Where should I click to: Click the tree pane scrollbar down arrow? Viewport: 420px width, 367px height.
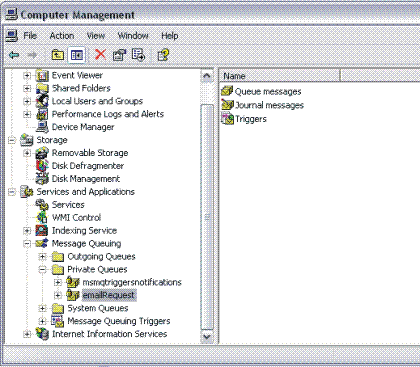(x=207, y=337)
